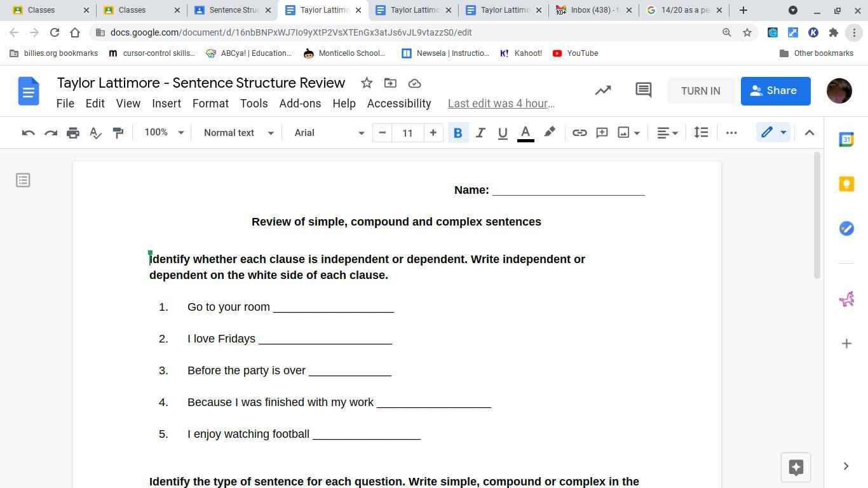Open the zoom level dropdown

tap(164, 133)
